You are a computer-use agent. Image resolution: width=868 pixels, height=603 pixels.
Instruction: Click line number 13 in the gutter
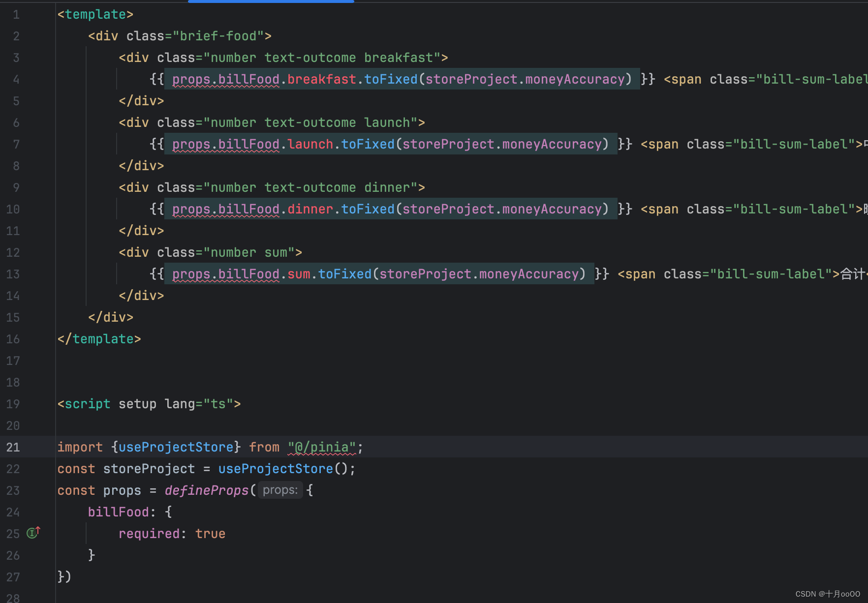pos(13,274)
